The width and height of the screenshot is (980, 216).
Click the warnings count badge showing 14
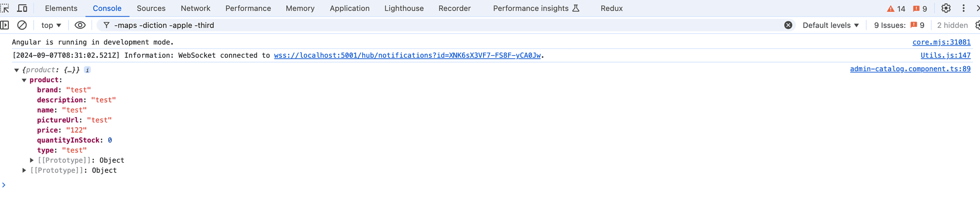click(x=896, y=9)
